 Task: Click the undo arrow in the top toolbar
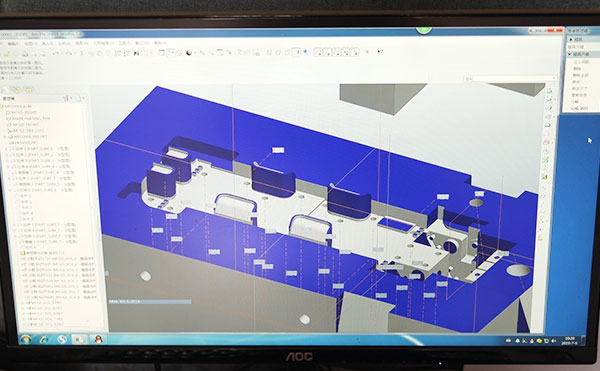55,54
